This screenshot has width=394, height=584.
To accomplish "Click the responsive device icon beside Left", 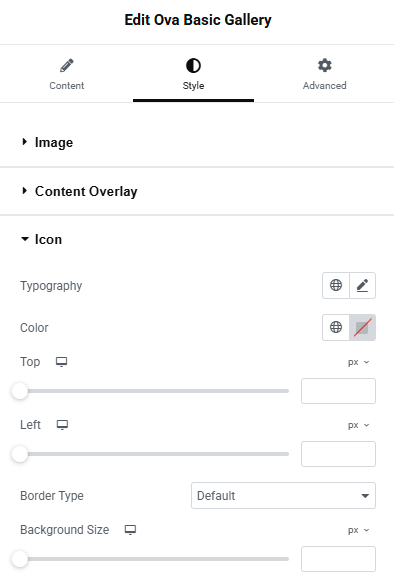I will point(62,425).
